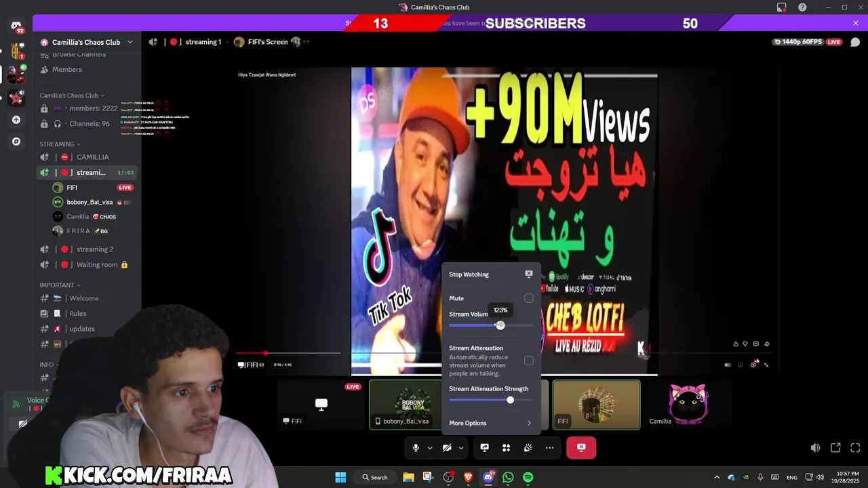The height and width of the screenshot is (488, 868).
Task: Open Discover servers compass icon
Action: pos(16,142)
